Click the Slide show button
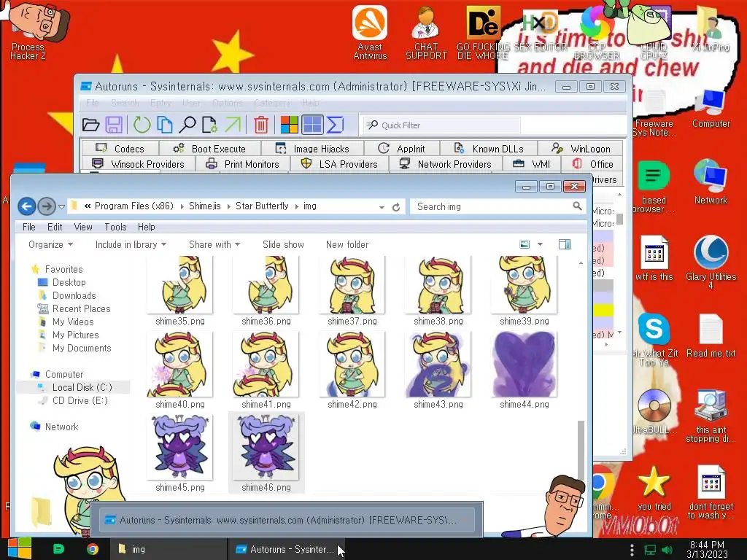 point(283,244)
